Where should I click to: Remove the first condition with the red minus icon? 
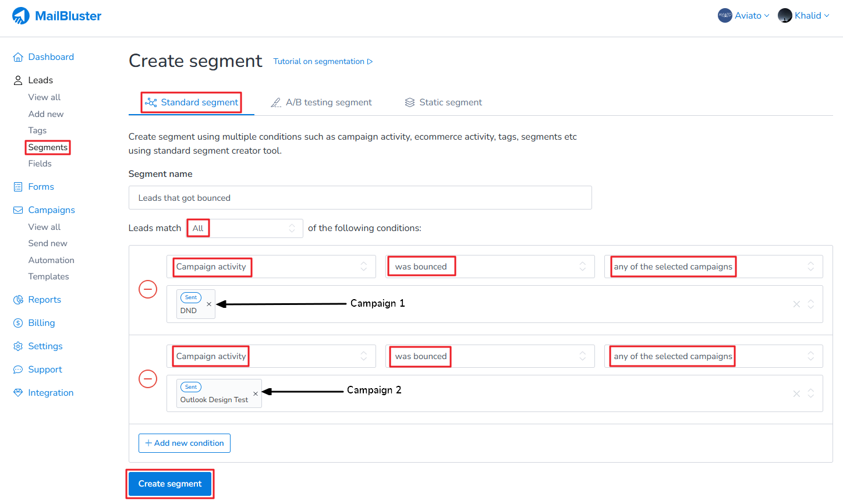coord(148,289)
